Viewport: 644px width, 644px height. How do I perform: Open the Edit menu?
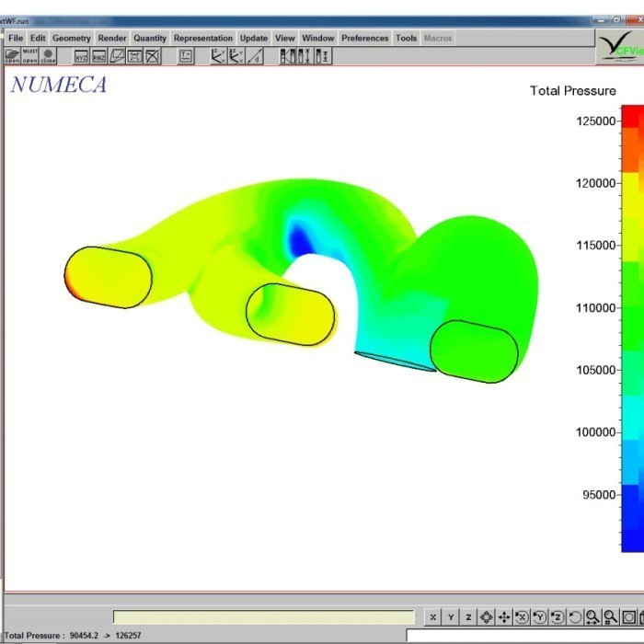(38, 39)
